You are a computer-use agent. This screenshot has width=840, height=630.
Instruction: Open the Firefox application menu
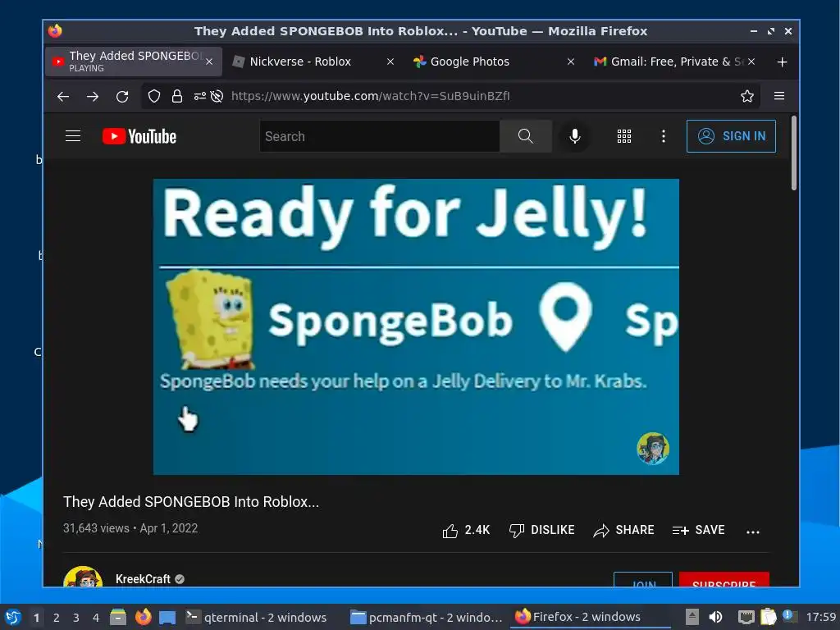pos(779,96)
